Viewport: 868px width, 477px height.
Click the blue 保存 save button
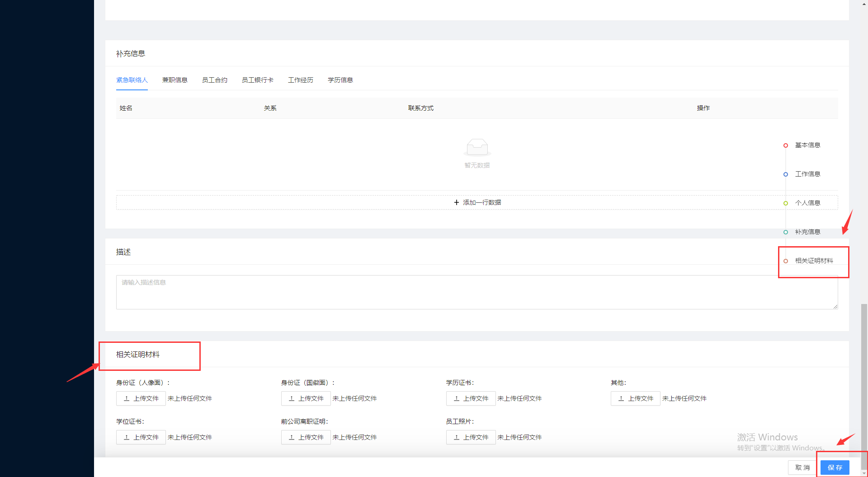[x=835, y=468]
